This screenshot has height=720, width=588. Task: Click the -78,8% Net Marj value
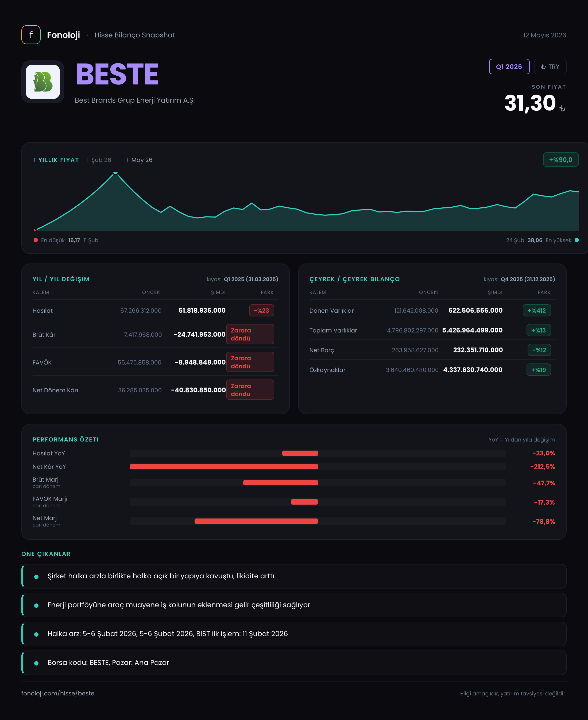(x=544, y=521)
